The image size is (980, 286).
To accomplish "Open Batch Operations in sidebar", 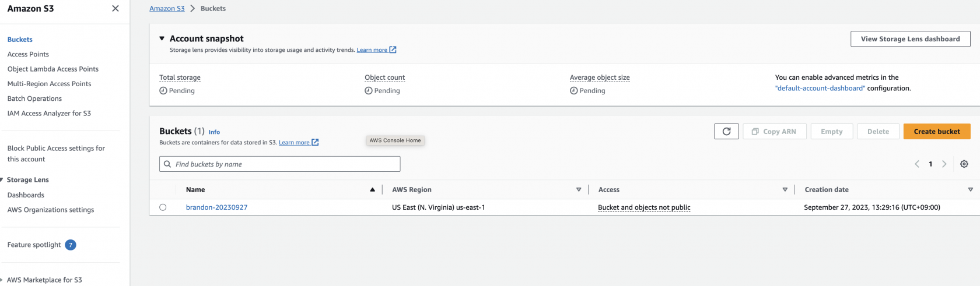I will pyautogui.click(x=34, y=98).
